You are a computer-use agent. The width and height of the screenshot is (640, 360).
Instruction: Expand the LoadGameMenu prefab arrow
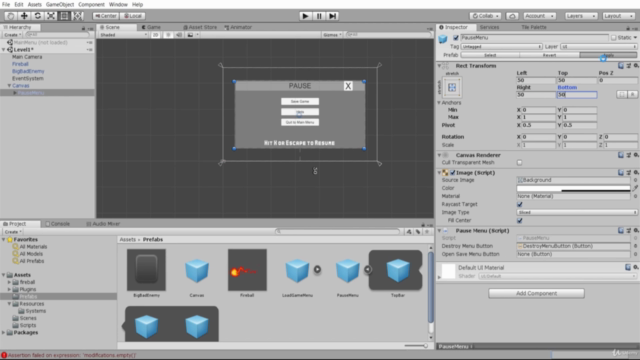pos(317,269)
